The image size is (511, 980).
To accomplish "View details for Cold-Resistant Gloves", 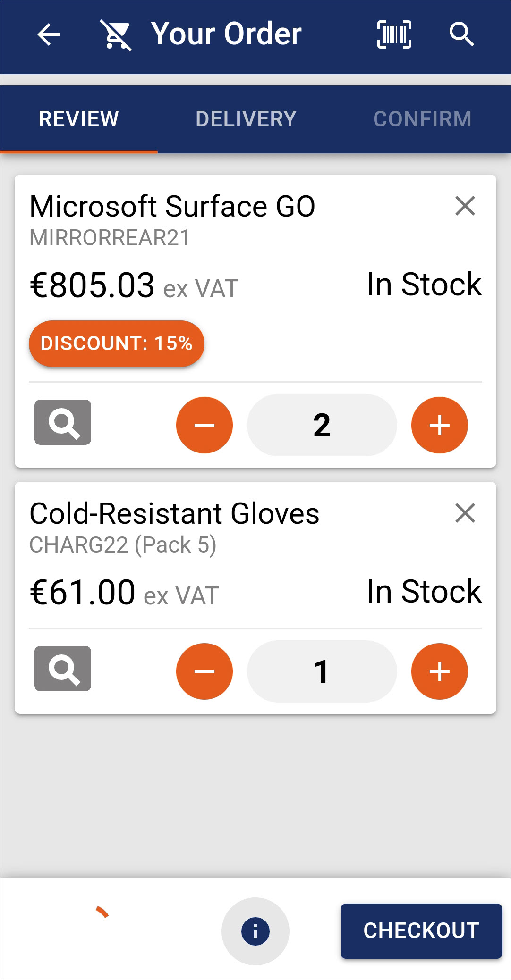I will (63, 669).
